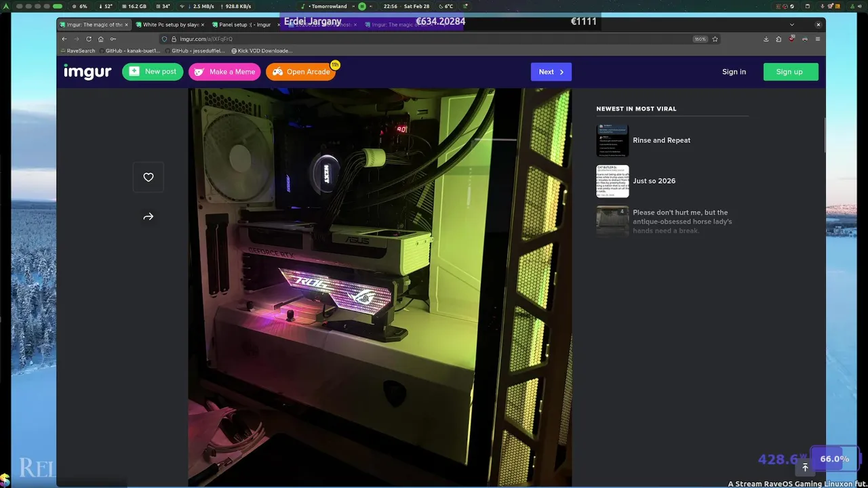Go to the browser home page
The height and width of the screenshot is (488, 868).
tap(101, 39)
